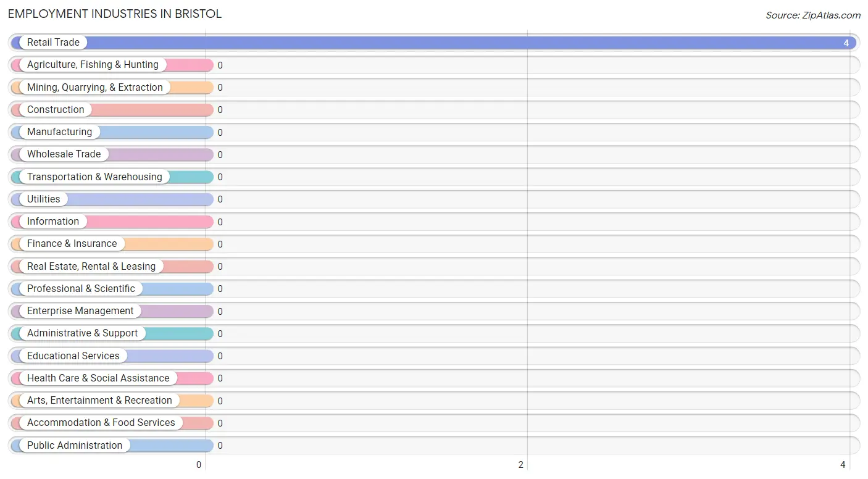The height and width of the screenshot is (479, 868).
Task: Select the Administrative & Support label
Action: coord(83,333)
